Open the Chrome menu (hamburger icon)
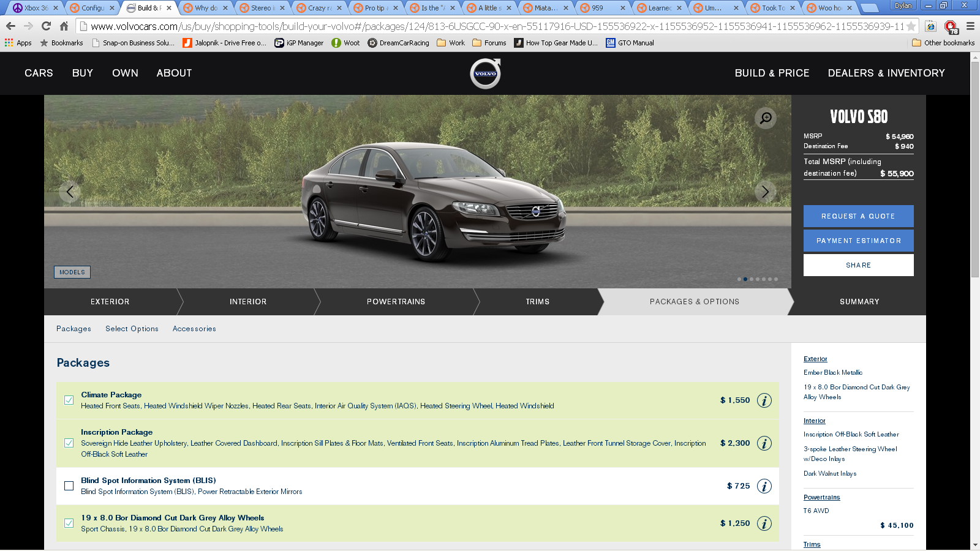This screenshot has height=551, width=980. click(970, 26)
